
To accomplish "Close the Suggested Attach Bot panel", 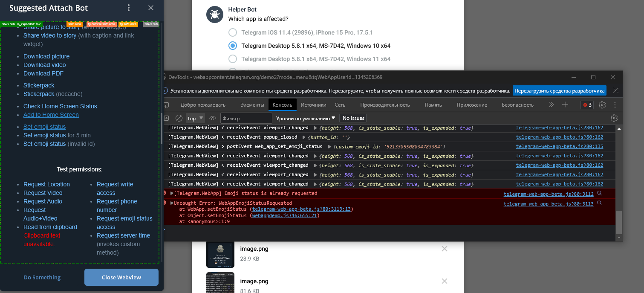I will pos(151,8).
